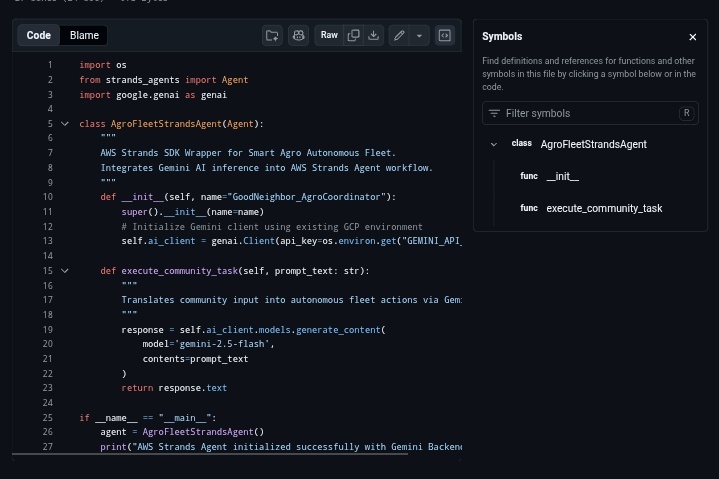The height and width of the screenshot is (479, 719).
Task: Collapse code at line 15 function definition
Action: click(65, 271)
